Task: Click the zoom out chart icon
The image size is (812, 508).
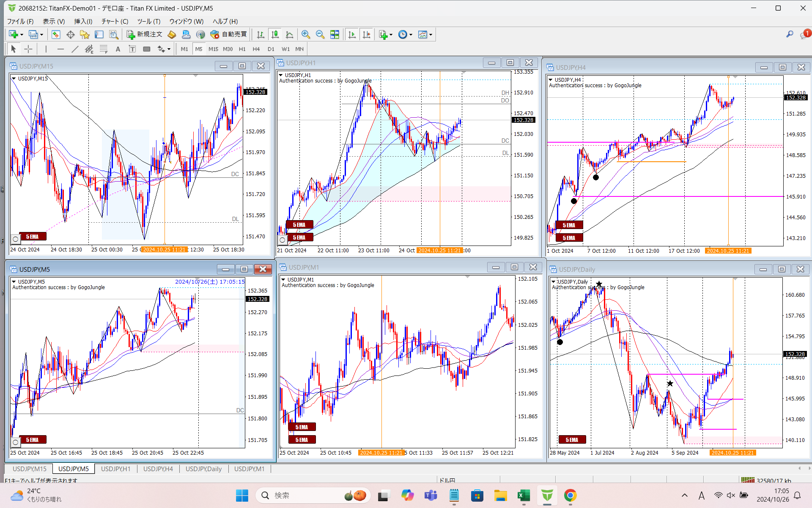Action: 320,34
